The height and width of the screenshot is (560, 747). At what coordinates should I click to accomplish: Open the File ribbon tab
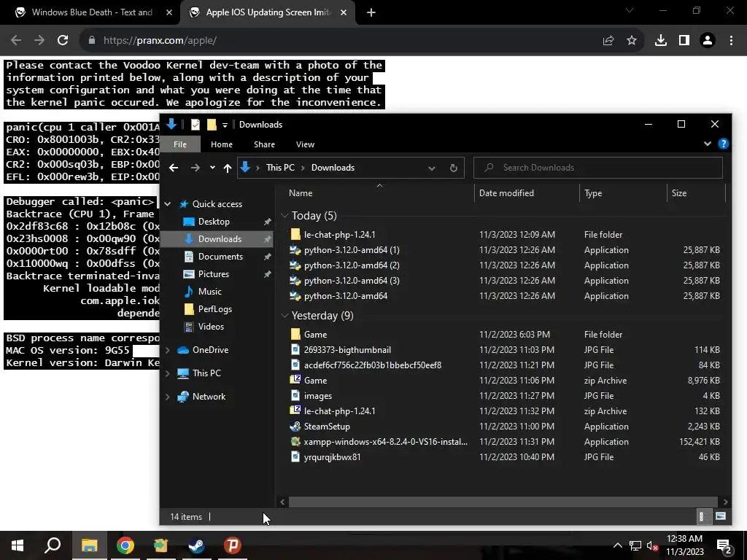180,144
